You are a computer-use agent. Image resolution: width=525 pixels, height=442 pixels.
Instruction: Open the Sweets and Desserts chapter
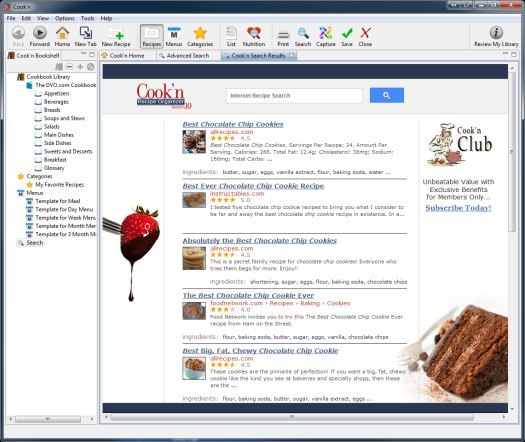coord(68,151)
